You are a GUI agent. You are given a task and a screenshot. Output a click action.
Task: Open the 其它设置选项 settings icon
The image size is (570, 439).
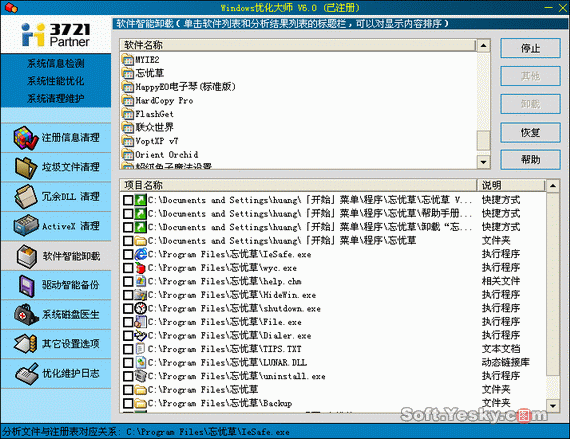pos(25,344)
